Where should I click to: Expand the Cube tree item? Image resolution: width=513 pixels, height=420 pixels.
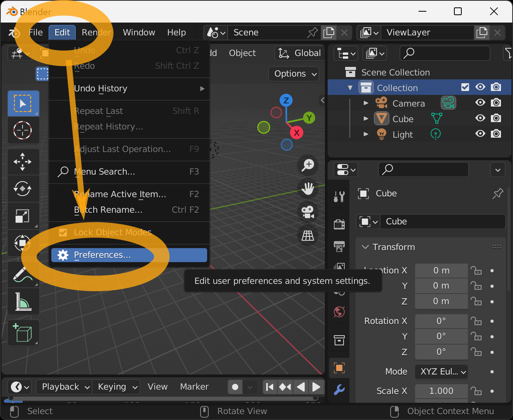coord(366,119)
